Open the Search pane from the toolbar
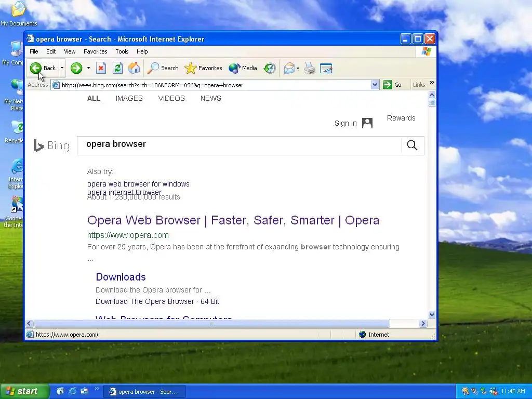The height and width of the screenshot is (399, 532). click(x=163, y=68)
